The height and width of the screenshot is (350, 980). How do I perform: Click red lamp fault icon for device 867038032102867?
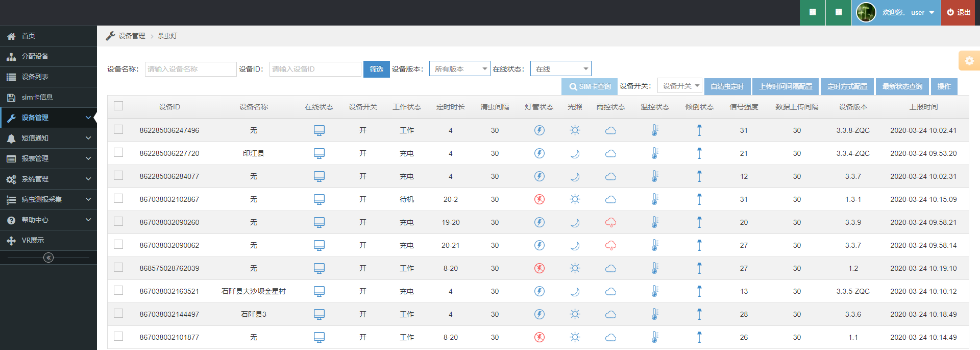pyautogui.click(x=539, y=199)
